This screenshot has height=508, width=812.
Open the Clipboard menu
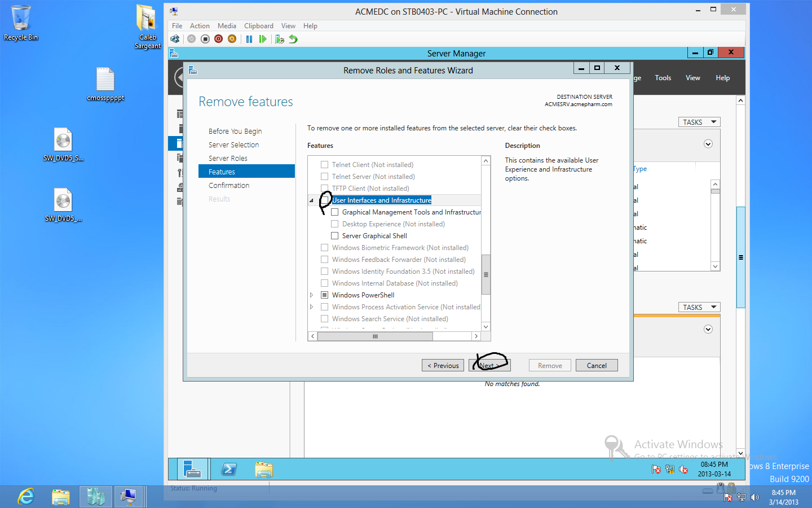tap(259, 26)
